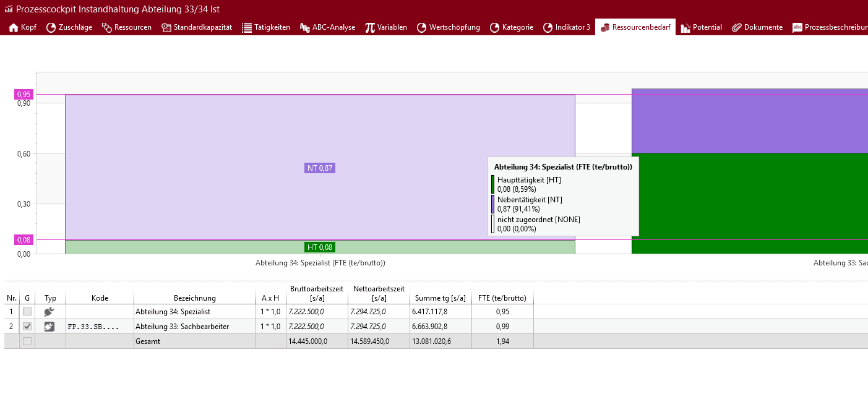The width and height of the screenshot is (868, 399).
Task: Click the Variablen pi icon
Action: click(370, 27)
